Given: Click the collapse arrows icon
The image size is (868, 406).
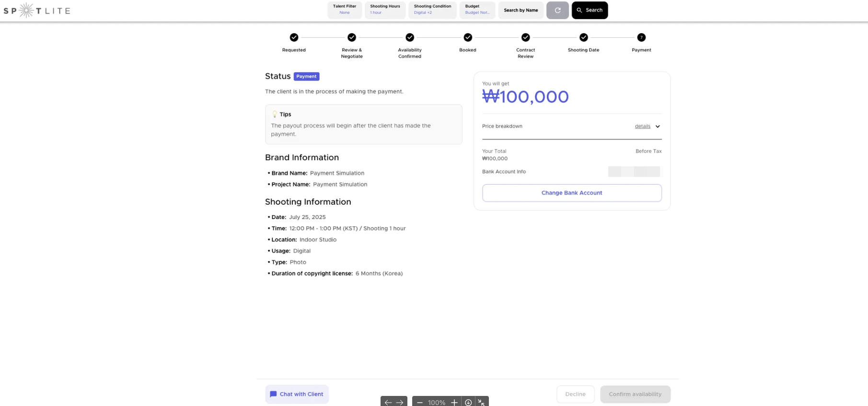Looking at the screenshot, I should (x=481, y=403).
